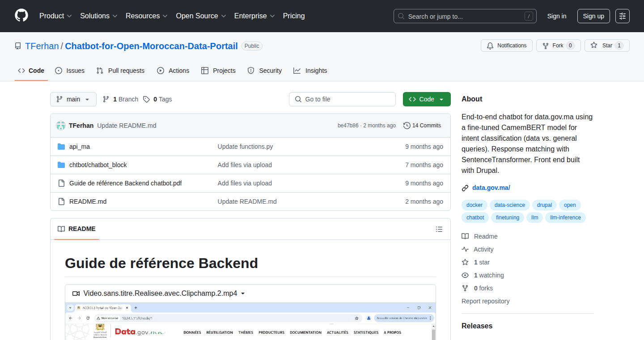Expand the Solutions menu
The height and width of the screenshot is (340, 644).
click(x=99, y=16)
